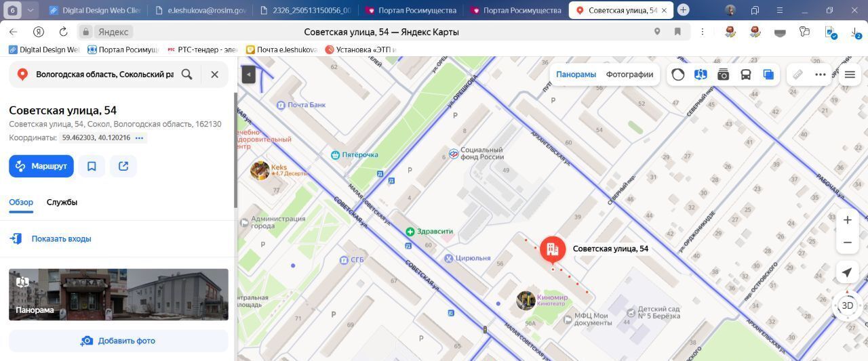Enable the Фотографии map layer
Image resolution: width=868 pixels, height=361 pixels.
[629, 75]
